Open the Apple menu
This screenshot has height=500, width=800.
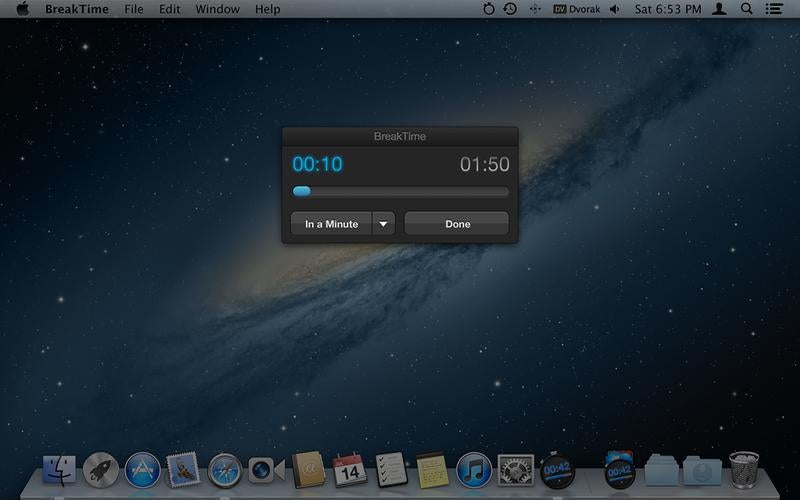[22, 9]
